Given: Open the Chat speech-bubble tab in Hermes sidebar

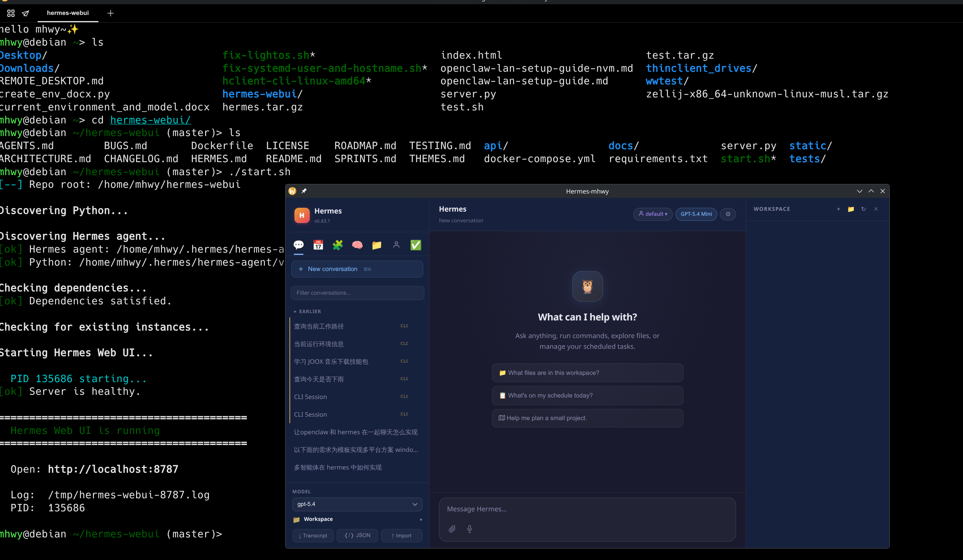Looking at the screenshot, I should tap(299, 245).
